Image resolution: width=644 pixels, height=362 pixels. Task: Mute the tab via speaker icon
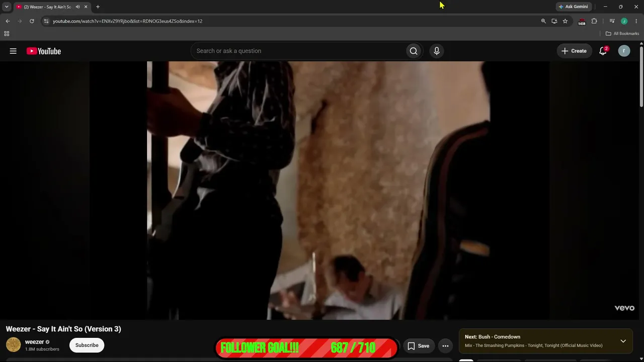coord(77,7)
